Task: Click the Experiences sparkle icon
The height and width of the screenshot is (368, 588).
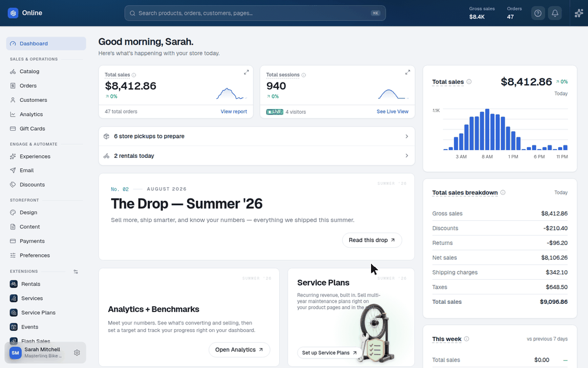Action: [13, 156]
